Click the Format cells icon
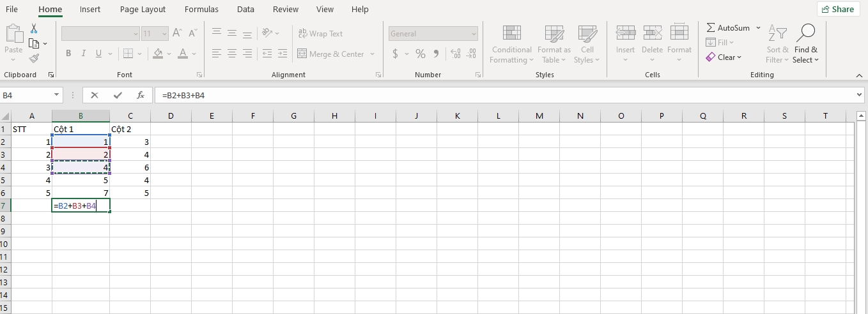This screenshot has height=314, width=868. click(679, 33)
